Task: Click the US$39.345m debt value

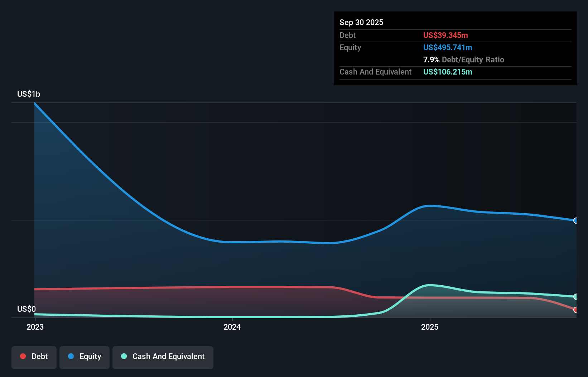Action: 445,35
